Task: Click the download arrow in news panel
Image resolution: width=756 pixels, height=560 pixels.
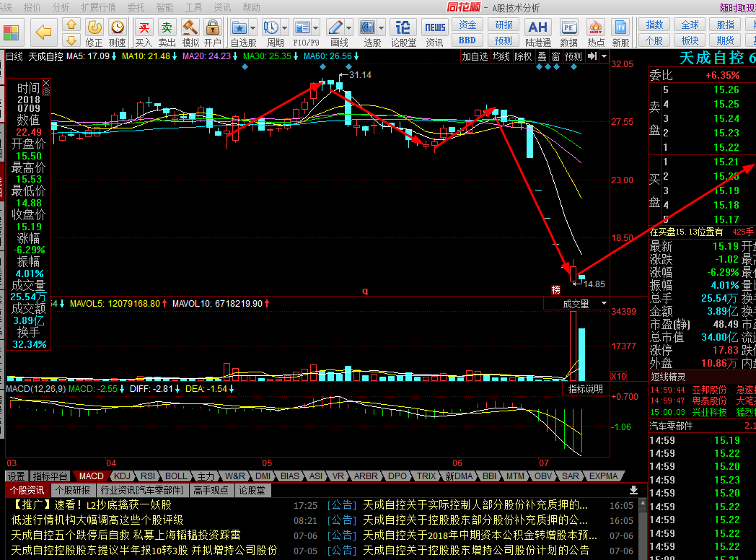Action: (633, 490)
